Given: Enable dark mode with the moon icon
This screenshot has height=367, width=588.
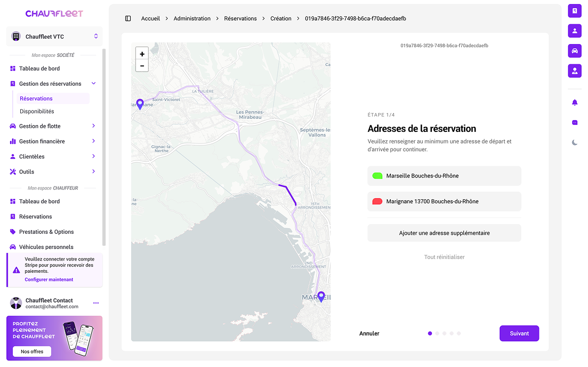Looking at the screenshot, I should [x=575, y=142].
